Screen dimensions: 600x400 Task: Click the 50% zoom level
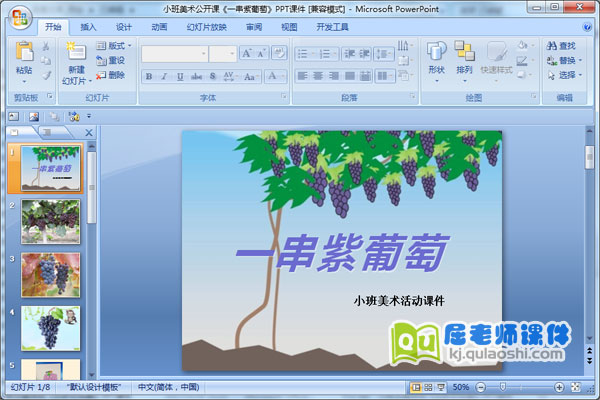click(461, 387)
